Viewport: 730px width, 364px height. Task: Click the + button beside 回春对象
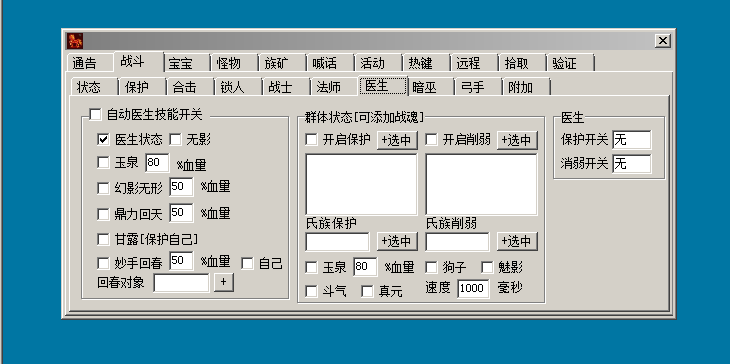click(223, 283)
